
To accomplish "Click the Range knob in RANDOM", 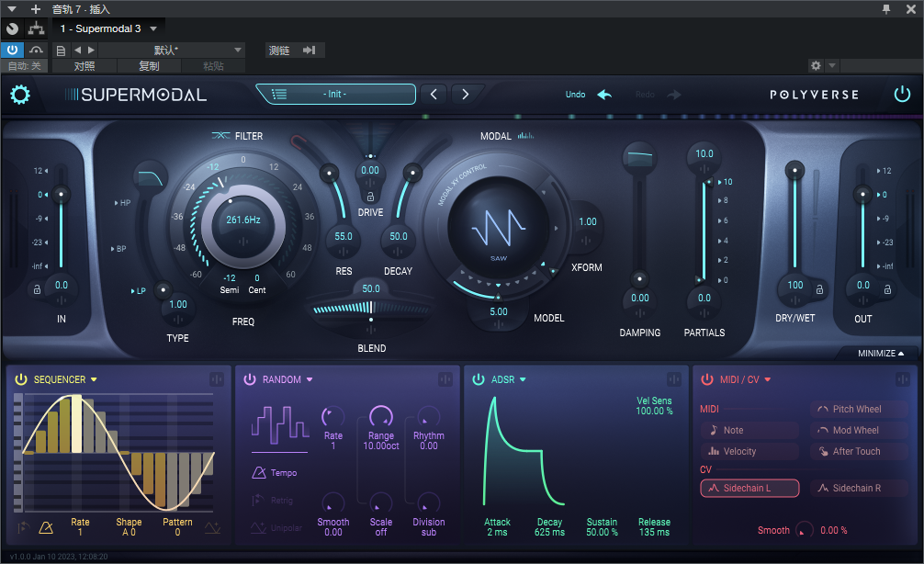I will pyautogui.click(x=380, y=417).
